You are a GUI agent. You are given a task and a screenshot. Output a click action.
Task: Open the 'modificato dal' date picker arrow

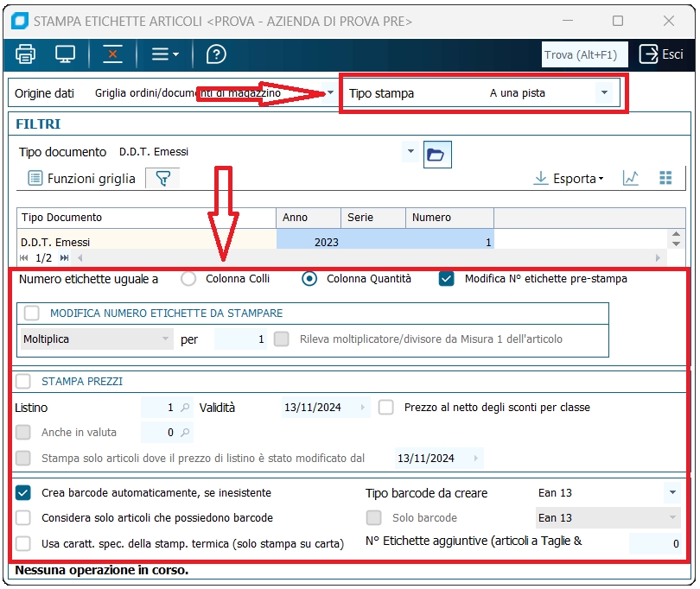(x=476, y=459)
